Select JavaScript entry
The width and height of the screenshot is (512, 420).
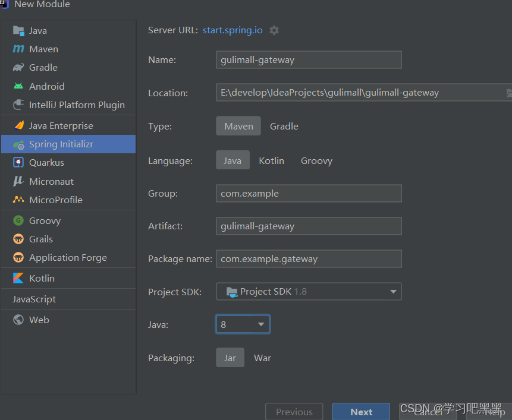[x=68, y=299]
